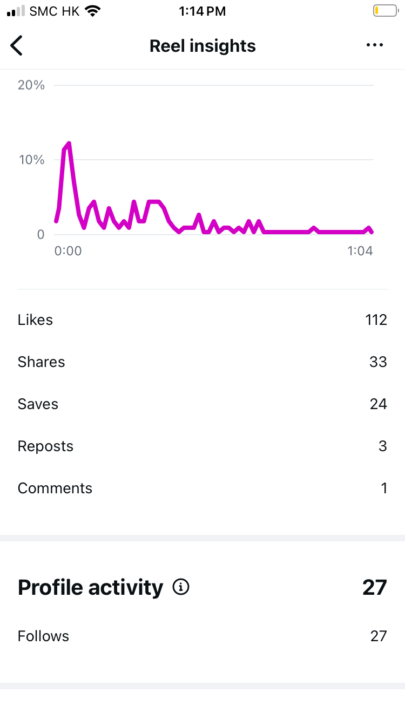Screen dimensions: 405x720
Task: Select the Comments row
Action: point(202,488)
